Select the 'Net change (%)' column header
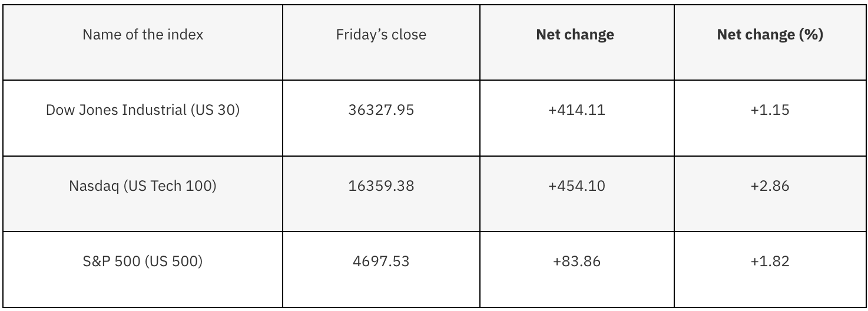Screen dimensions: 868x311 [770, 35]
